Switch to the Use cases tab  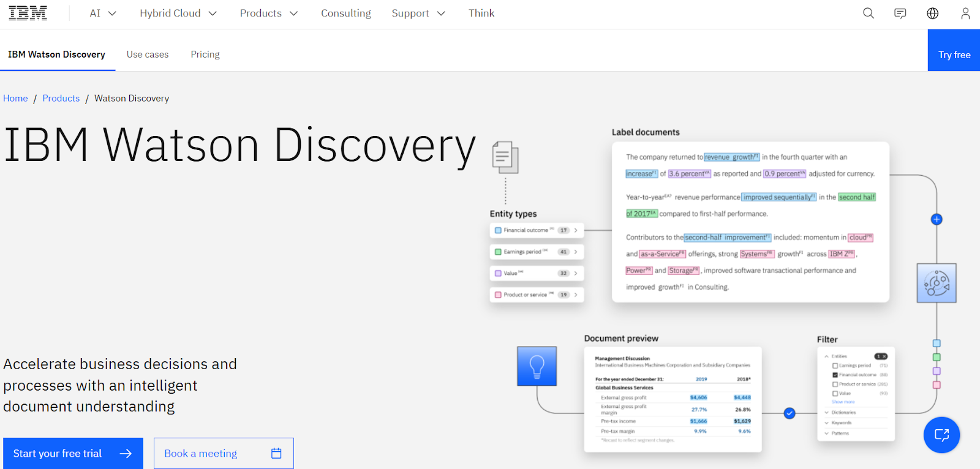pyautogui.click(x=148, y=54)
